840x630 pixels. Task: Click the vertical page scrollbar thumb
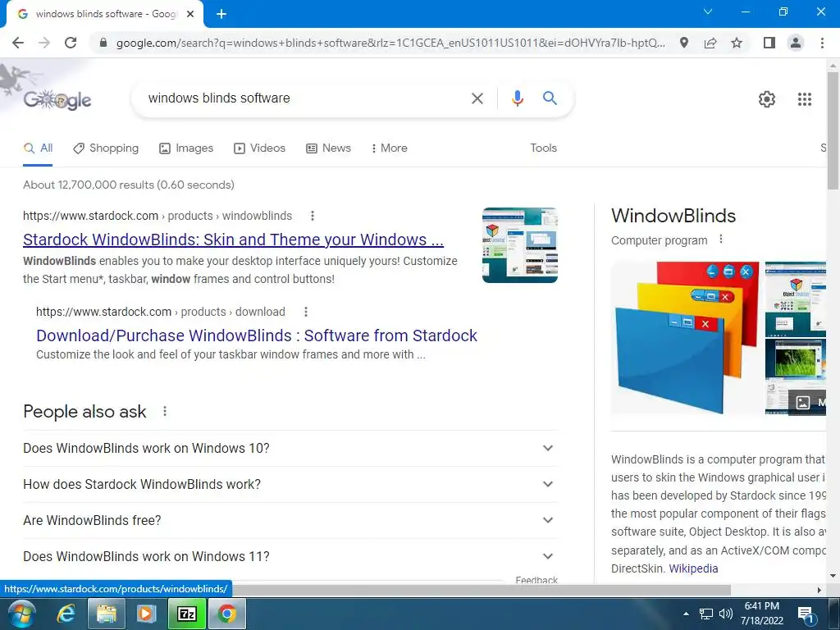[833, 130]
